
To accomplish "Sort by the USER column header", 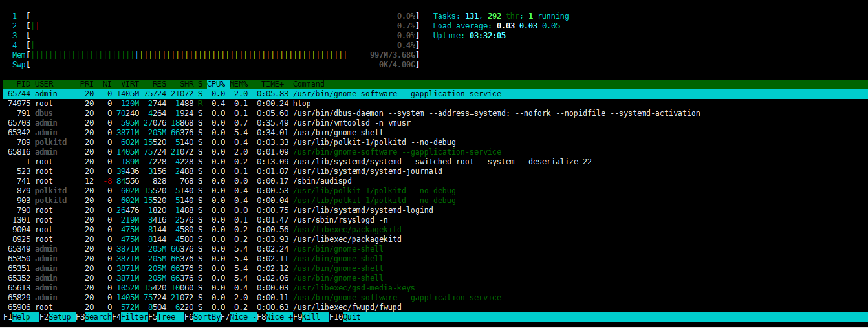I will click(44, 84).
